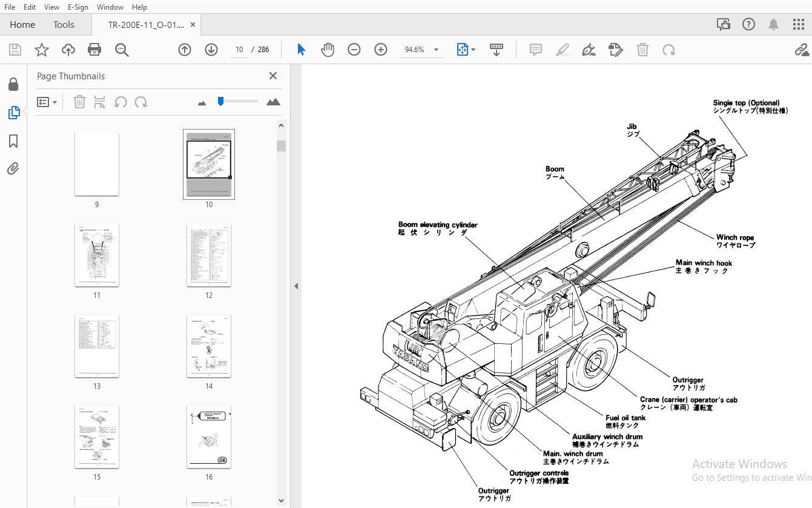Open the fit page options arrow
This screenshot has width=812, height=508.
(474, 50)
